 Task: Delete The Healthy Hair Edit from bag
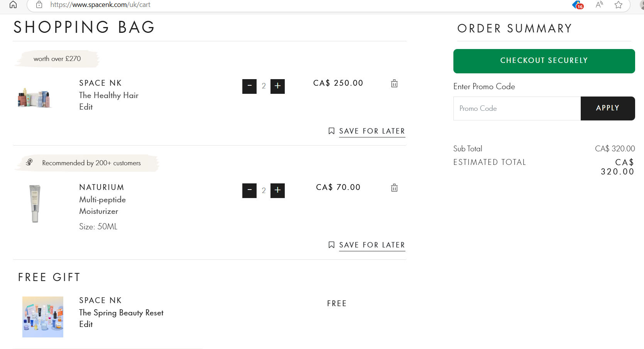point(394,83)
